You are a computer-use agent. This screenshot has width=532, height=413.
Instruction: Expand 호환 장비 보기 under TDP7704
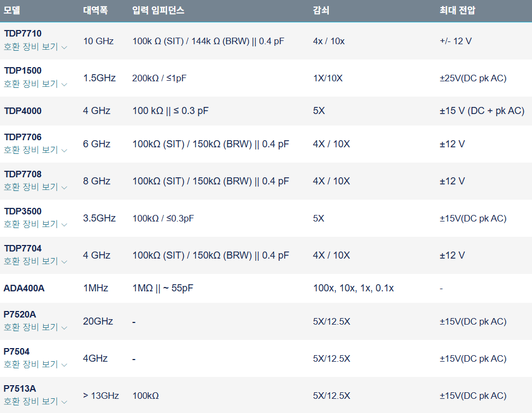pyautogui.click(x=36, y=261)
